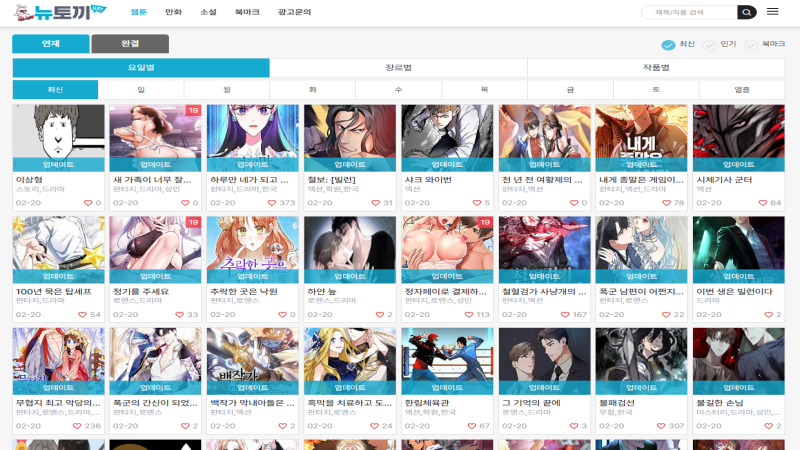
Task: Open the hamburger menu at top right
Action: 772,12
